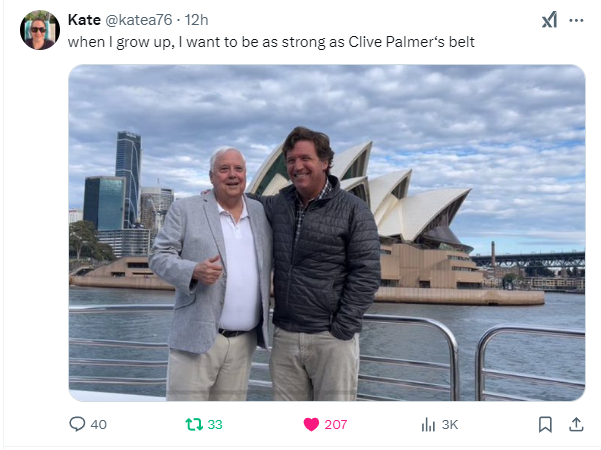Click the tweet text about Clive Palmer's belt
Screen dimensions: 601x450
click(x=271, y=42)
